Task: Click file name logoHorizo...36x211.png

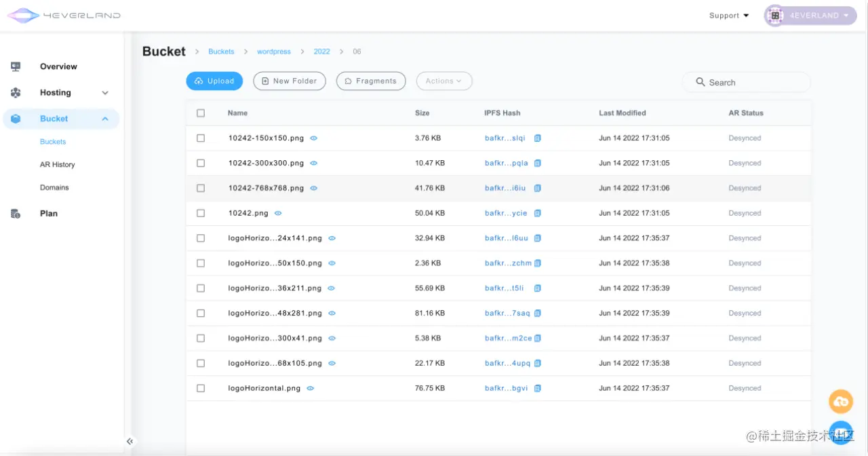Action: click(x=275, y=288)
